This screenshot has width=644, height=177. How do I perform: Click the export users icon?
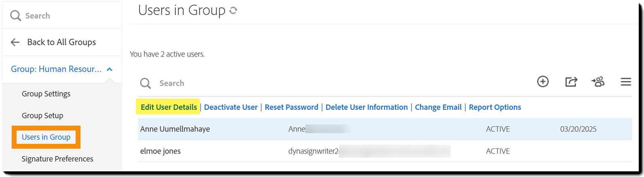click(571, 82)
